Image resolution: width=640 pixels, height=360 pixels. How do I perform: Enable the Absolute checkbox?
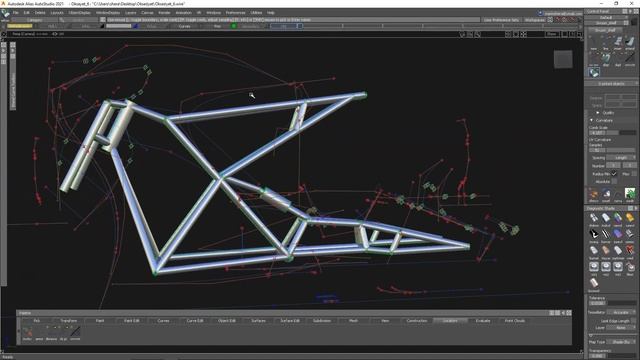click(614, 181)
